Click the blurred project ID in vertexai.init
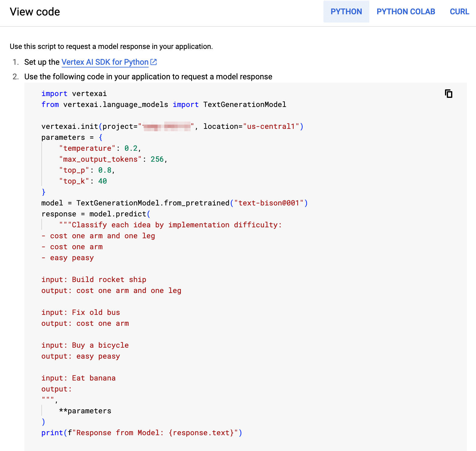 click(x=167, y=126)
